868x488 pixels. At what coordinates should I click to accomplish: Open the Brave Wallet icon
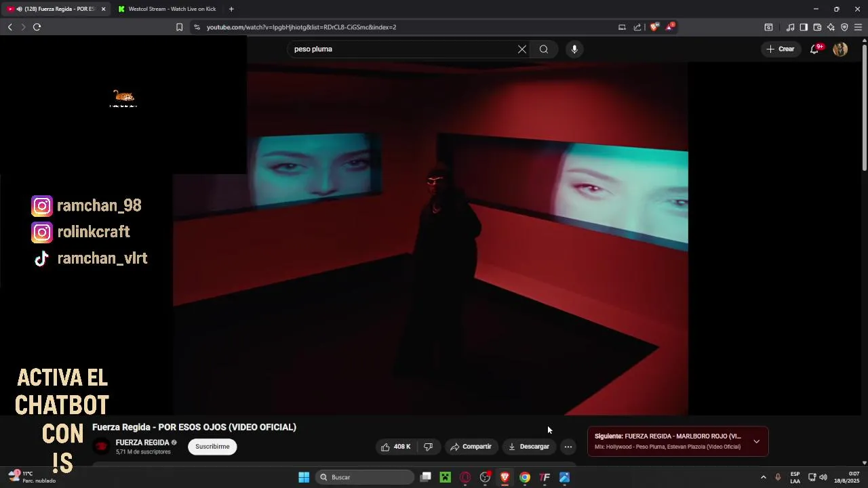click(x=817, y=27)
